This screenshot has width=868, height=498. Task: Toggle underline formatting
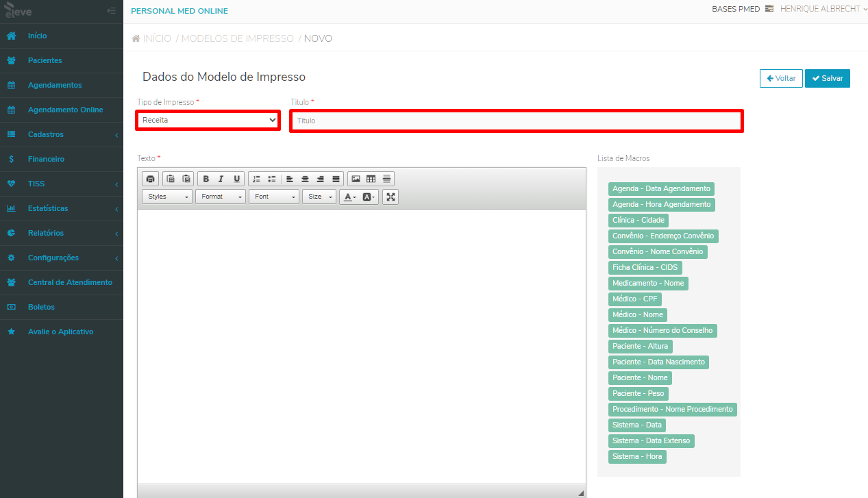tap(237, 179)
